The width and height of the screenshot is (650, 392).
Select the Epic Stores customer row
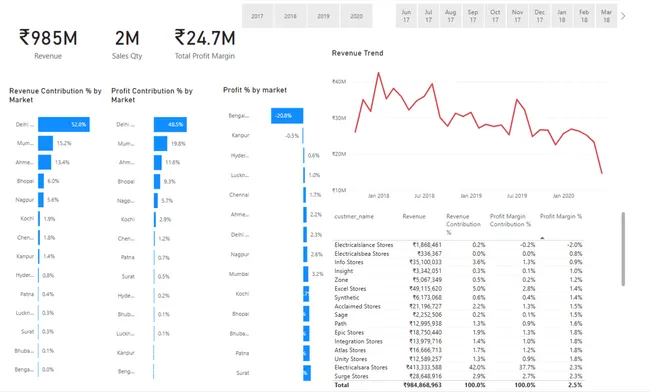(458, 333)
